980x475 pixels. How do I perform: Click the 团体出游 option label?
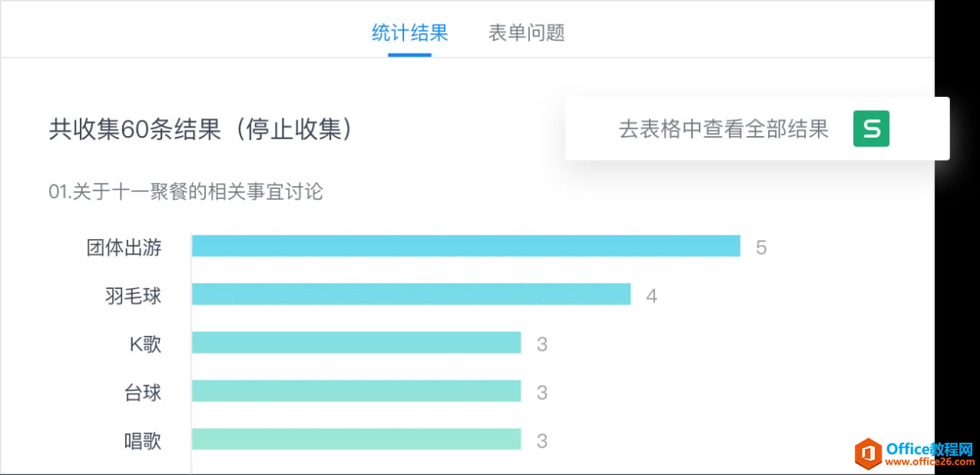point(124,247)
